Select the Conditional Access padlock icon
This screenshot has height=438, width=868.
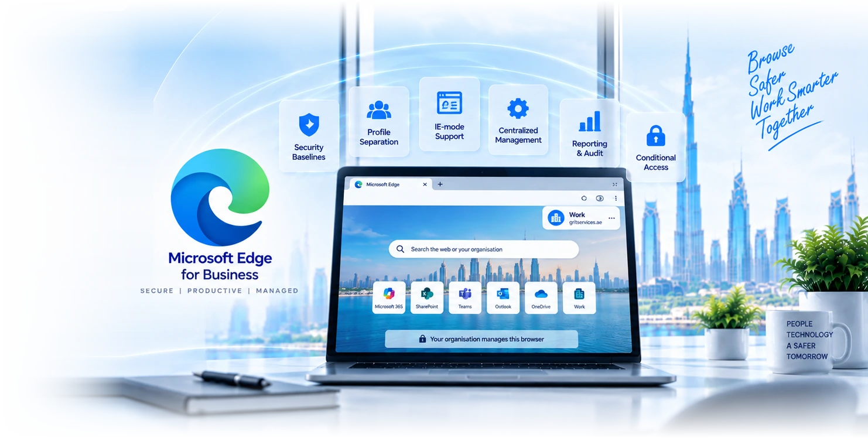tap(655, 135)
